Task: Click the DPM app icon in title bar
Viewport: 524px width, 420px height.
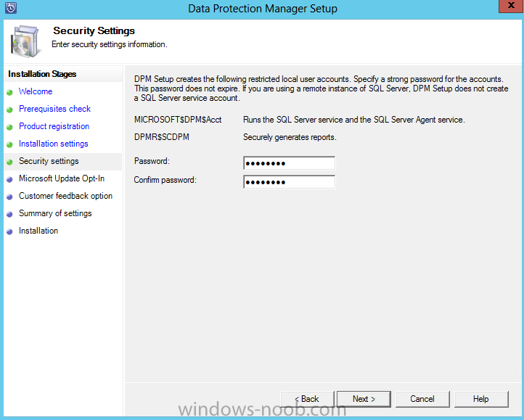Action: pos(11,8)
